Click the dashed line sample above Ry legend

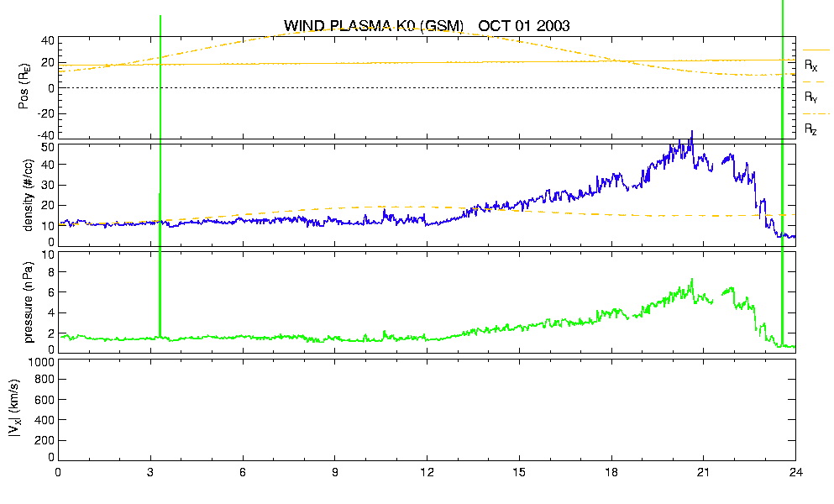[x=814, y=82]
